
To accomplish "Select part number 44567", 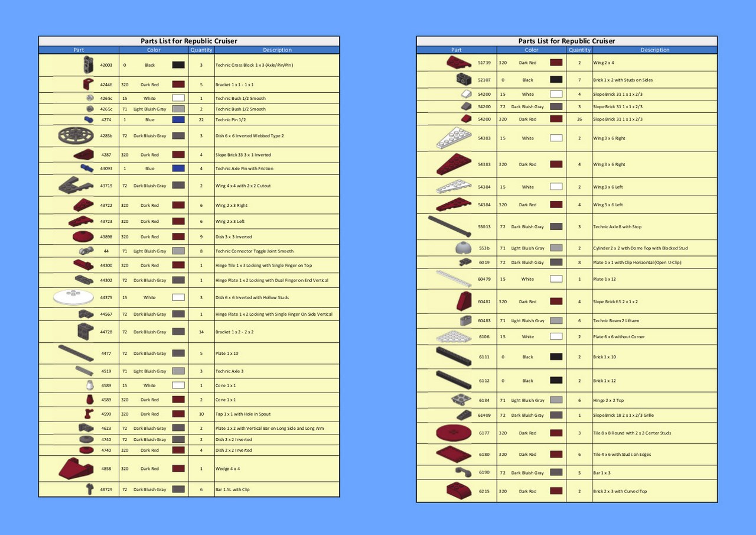I will click(106, 314).
